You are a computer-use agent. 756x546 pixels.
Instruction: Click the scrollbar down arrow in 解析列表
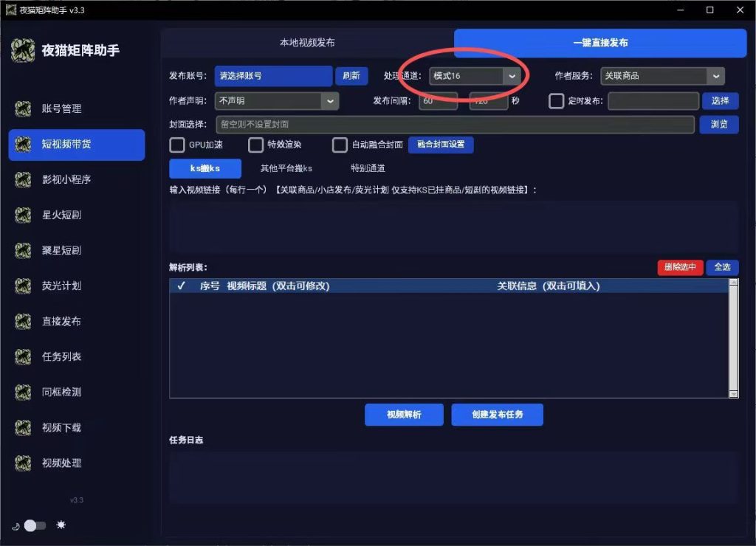point(733,394)
